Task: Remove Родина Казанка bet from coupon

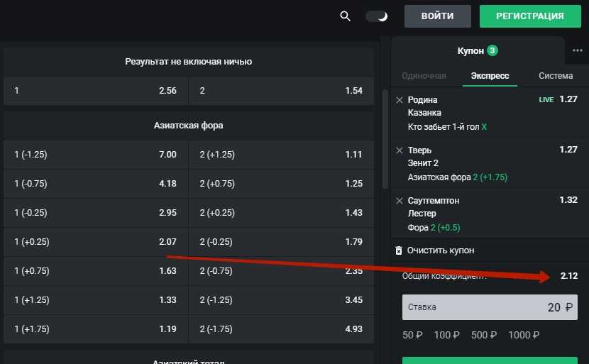Action: pos(400,100)
